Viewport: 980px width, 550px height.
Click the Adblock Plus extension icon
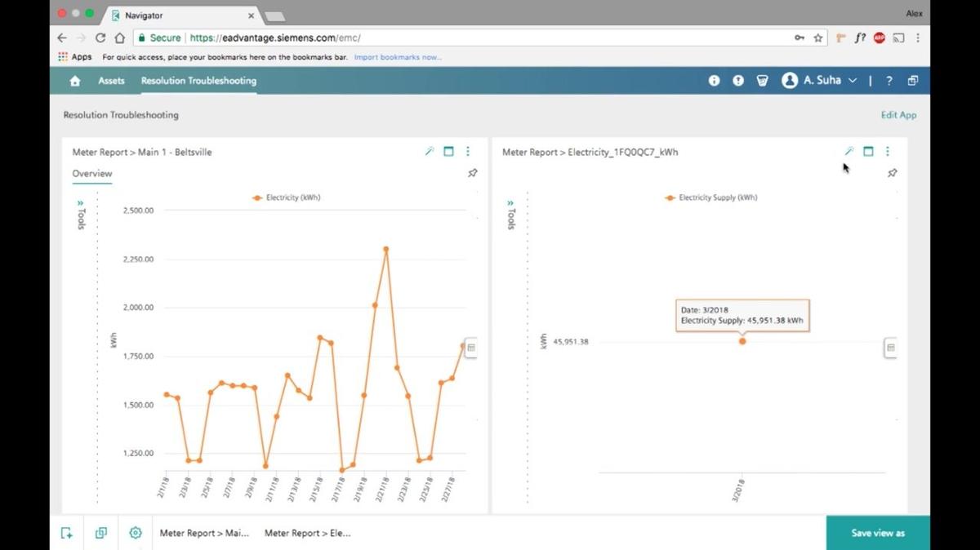tap(880, 38)
